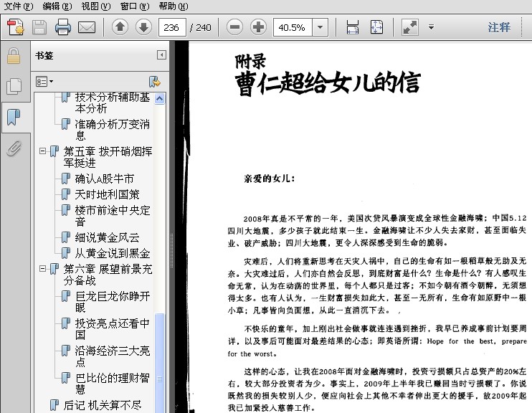Print the document using printer icon
The image size is (532, 413).
point(63,27)
